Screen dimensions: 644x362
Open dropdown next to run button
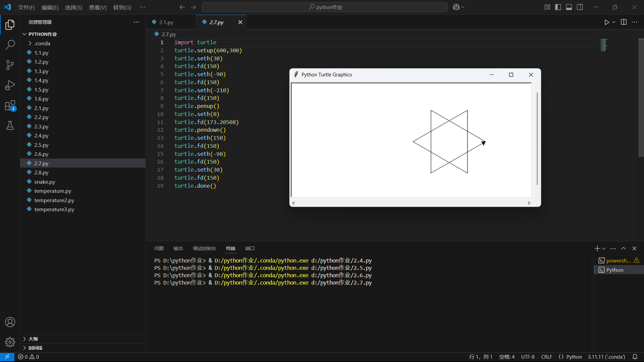coord(614,22)
